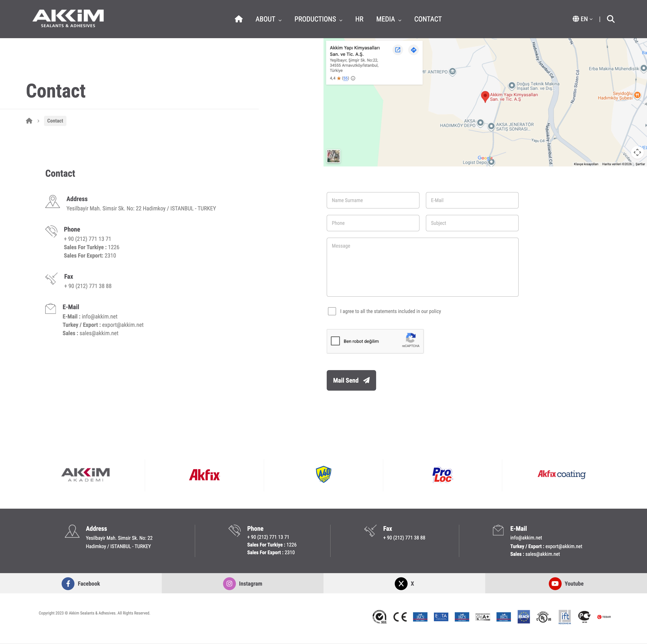
Task: Click the REACH certification badge
Action: pyautogui.click(x=523, y=617)
